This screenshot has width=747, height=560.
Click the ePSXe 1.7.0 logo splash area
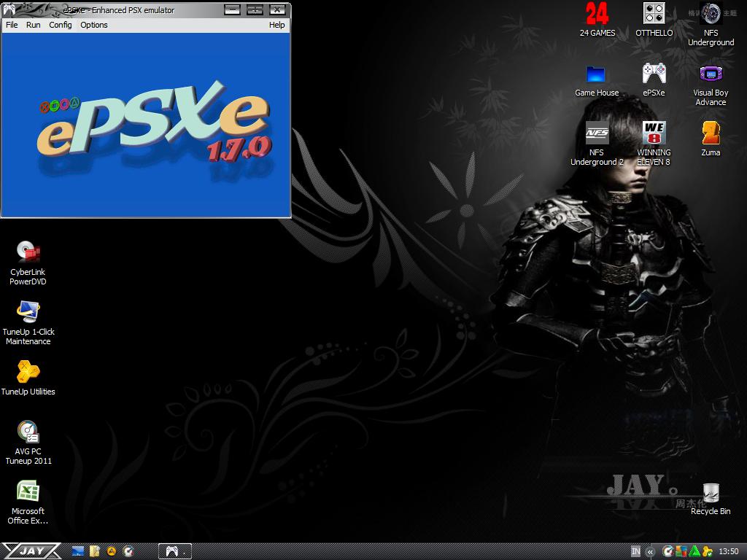click(146, 125)
